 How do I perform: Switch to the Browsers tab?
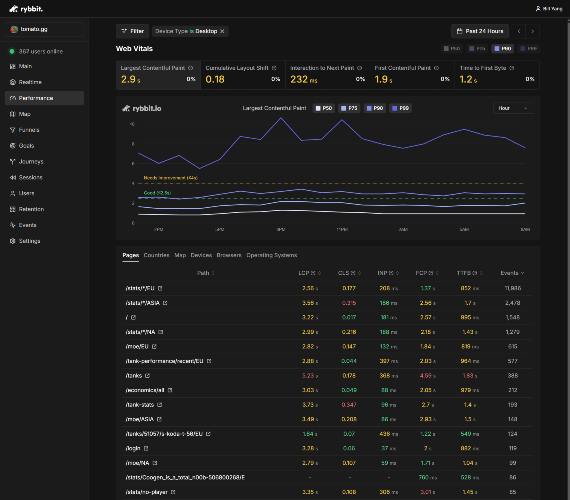click(229, 255)
